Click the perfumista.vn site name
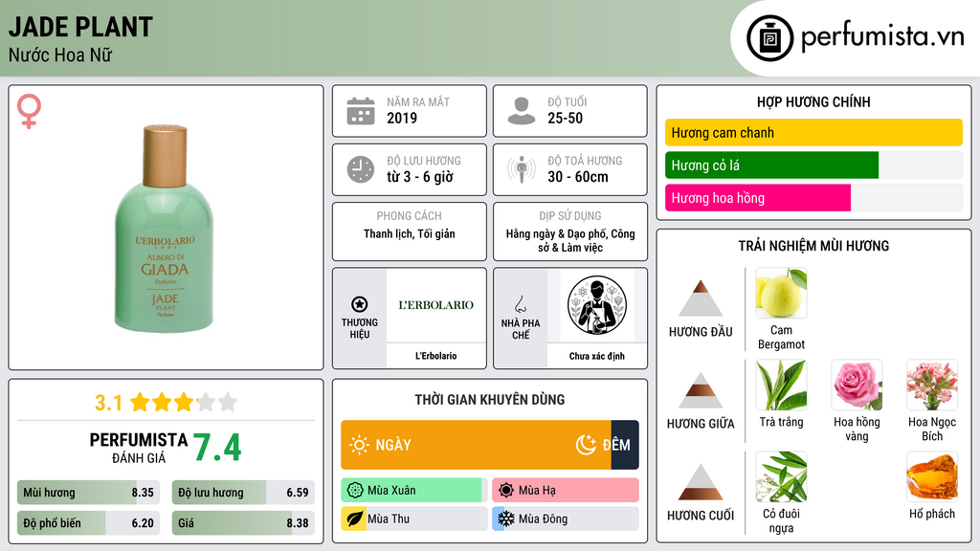Viewport: 980px width, 551px height. (882, 36)
